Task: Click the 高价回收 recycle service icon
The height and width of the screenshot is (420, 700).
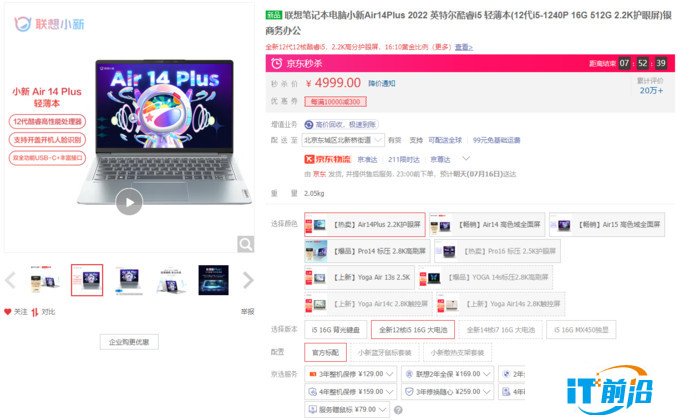Action: point(308,125)
